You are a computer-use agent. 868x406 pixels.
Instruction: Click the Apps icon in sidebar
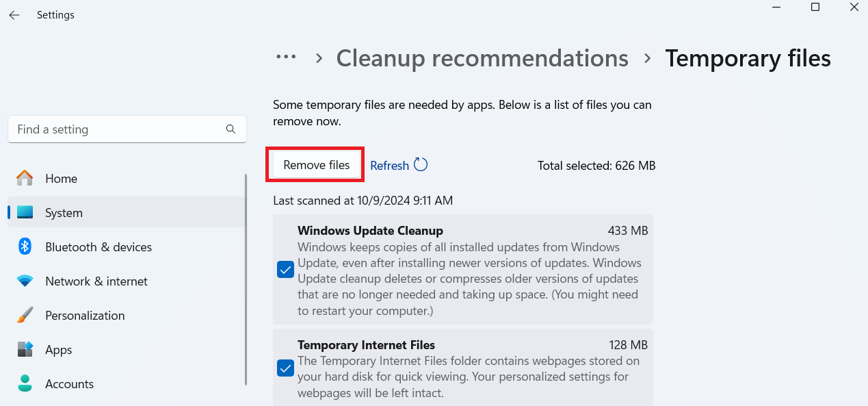pos(25,349)
